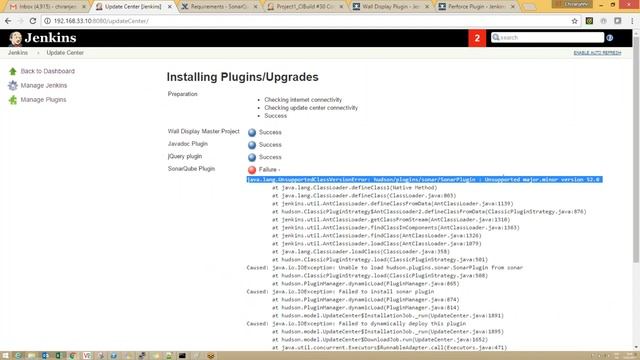Click the Jenkins breadcrumb link

[18, 53]
